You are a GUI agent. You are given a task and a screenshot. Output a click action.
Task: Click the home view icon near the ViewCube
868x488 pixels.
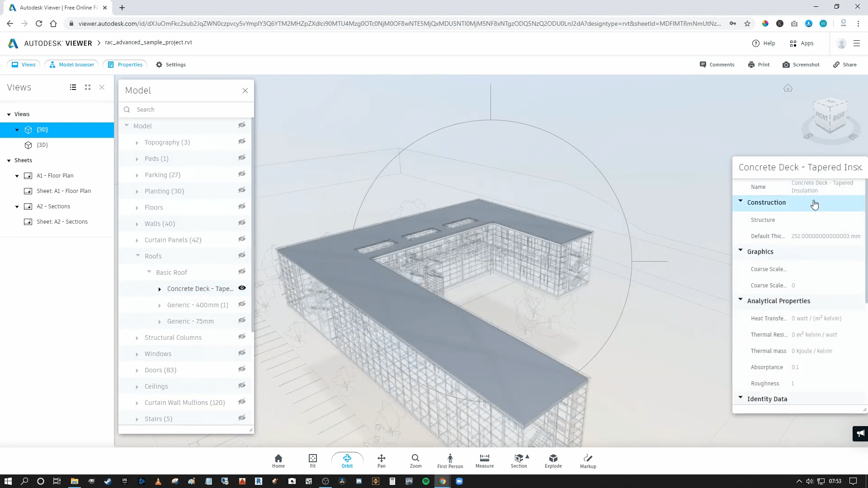click(x=788, y=89)
